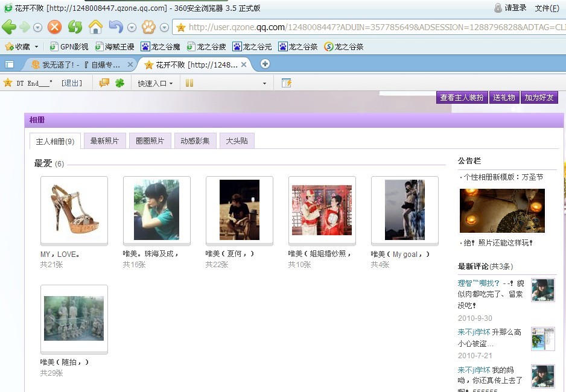Open the 唯美。珠海及成 album thumbnail
This screenshot has height=392, width=566.
tap(157, 210)
